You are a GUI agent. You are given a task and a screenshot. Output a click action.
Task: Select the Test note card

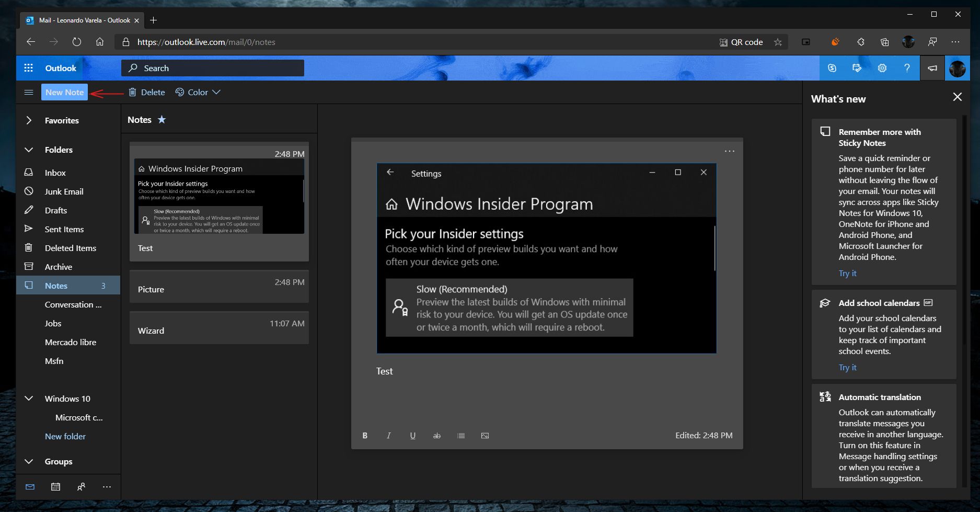click(219, 202)
